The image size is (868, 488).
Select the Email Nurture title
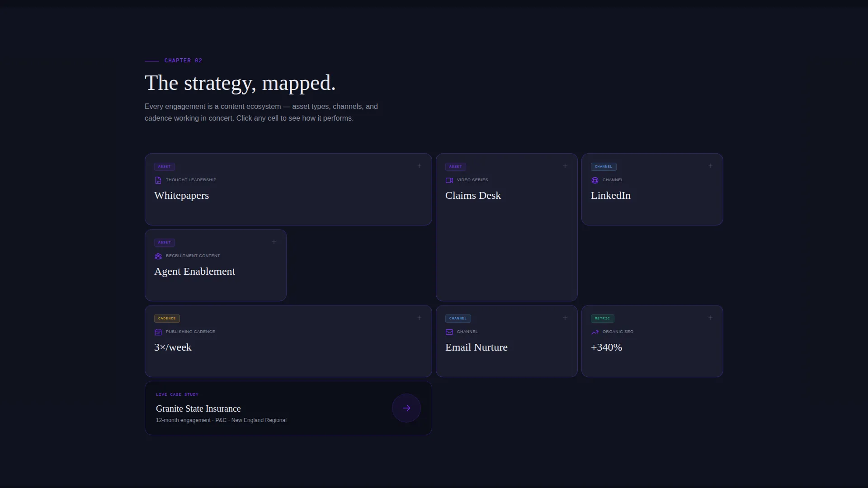coord(476,347)
